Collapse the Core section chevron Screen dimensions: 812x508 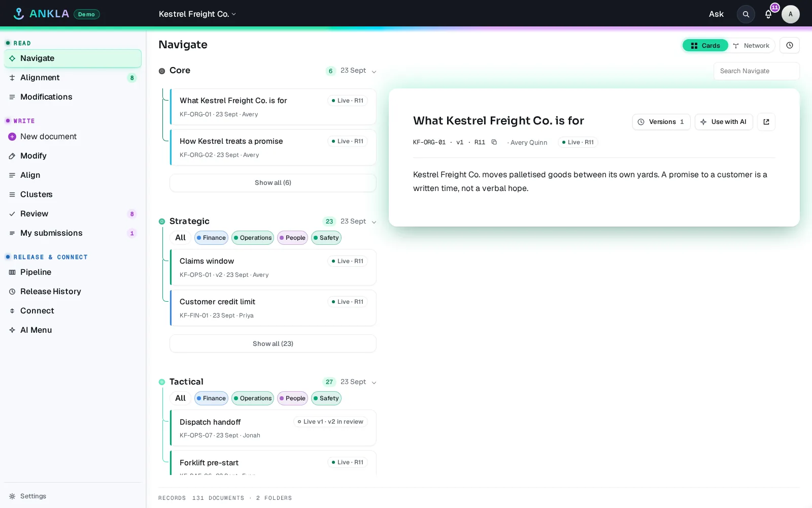374,71
